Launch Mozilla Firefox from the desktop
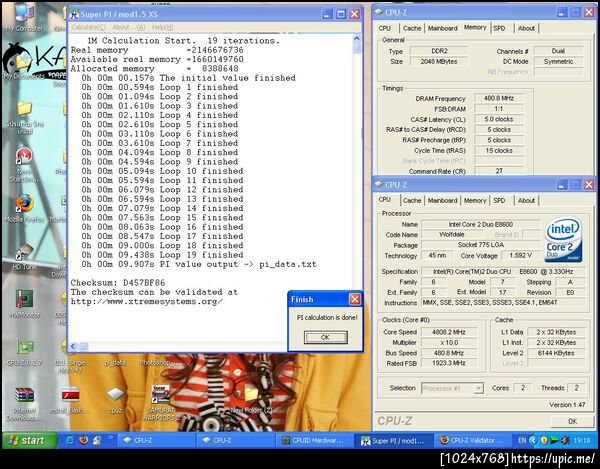 pyautogui.click(x=24, y=208)
